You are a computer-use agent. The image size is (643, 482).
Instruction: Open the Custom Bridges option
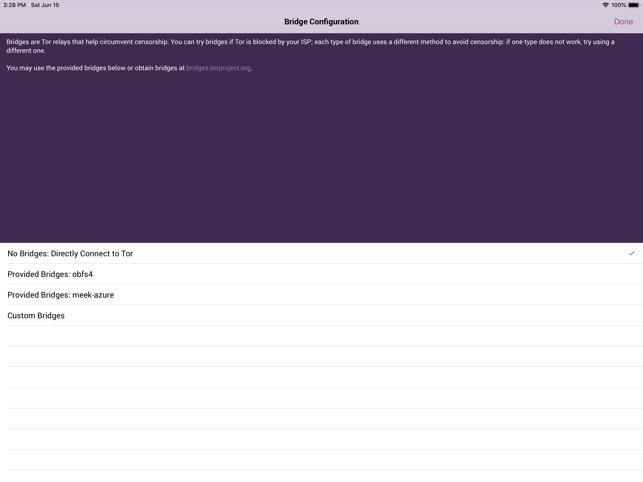click(322, 315)
